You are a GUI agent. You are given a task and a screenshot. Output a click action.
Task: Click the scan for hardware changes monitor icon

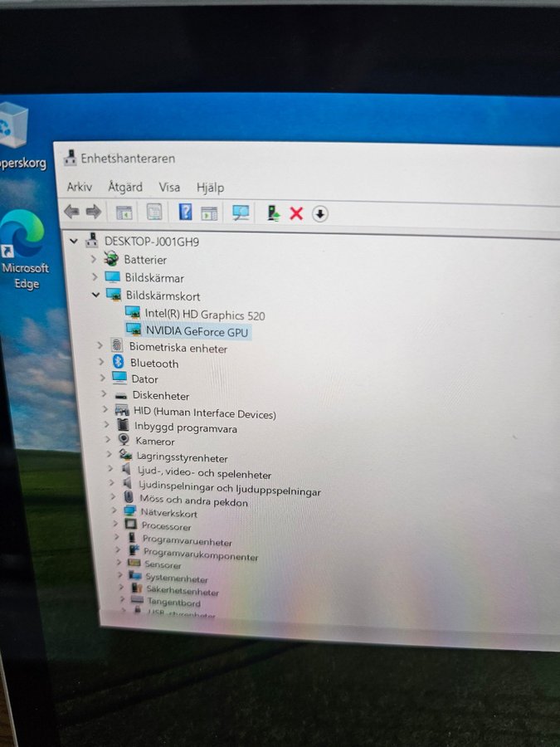click(x=241, y=213)
